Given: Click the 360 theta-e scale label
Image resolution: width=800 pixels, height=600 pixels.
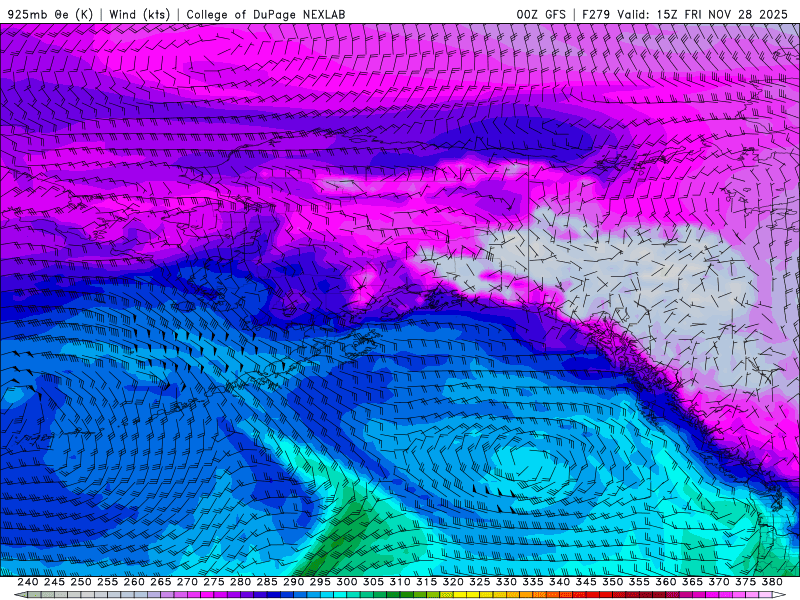Looking at the screenshot, I should click(665, 582).
